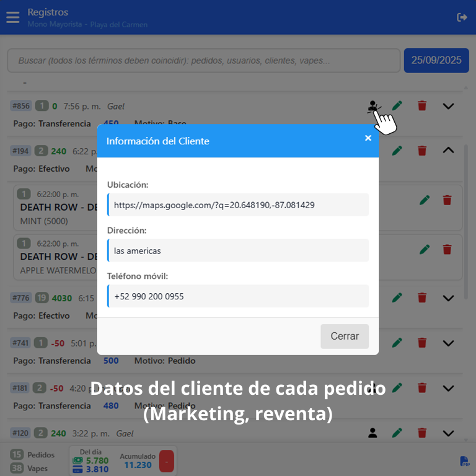
Task: Edit order #856 with the pencil icon
Action: click(x=397, y=106)
